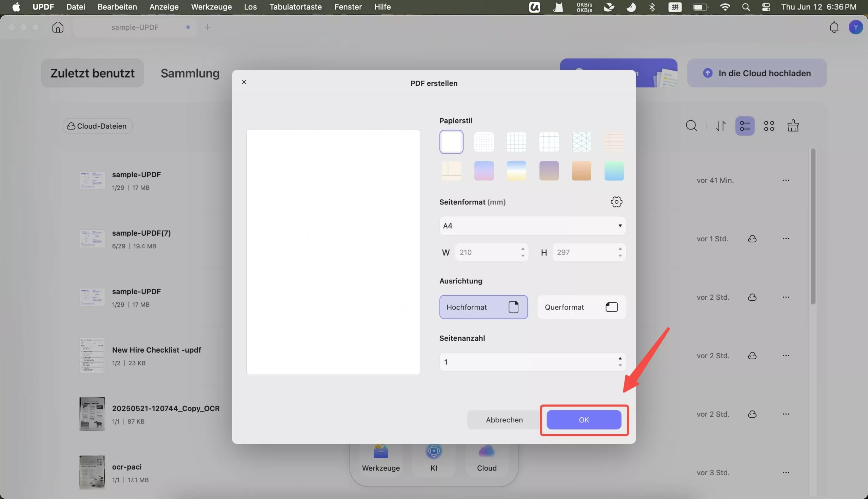Choose the small grid paper style
This screenshot has height=499, width=868.
coord(516,142)
